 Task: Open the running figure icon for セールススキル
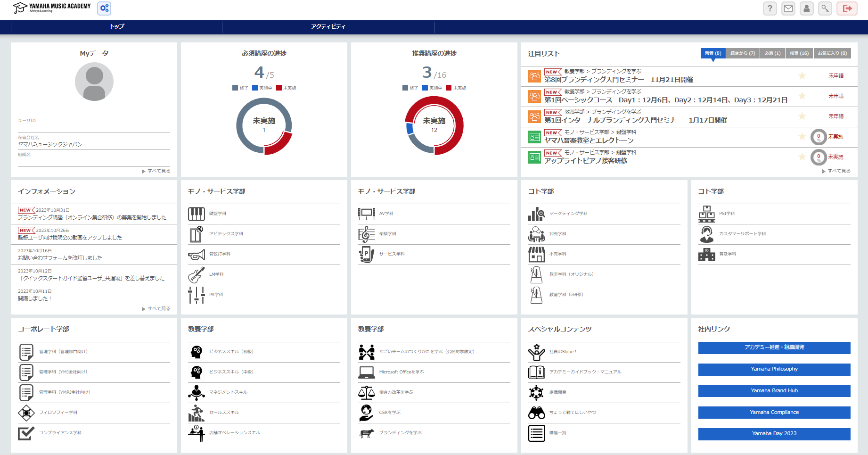point(197,413)
